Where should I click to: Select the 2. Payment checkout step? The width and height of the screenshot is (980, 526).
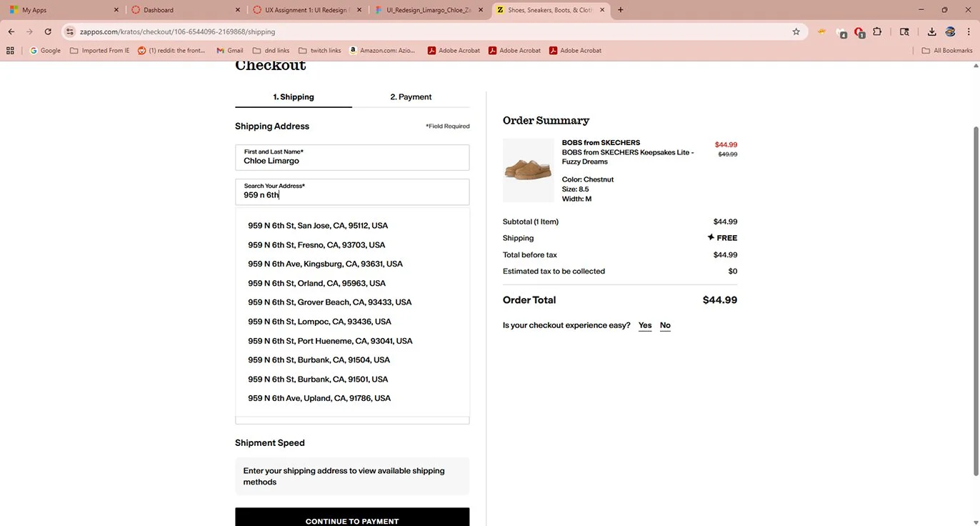coord(411,97)
